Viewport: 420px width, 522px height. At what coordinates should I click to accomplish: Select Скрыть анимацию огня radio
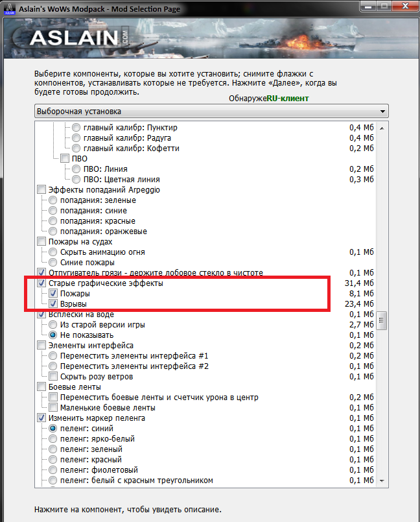(53, 252)
